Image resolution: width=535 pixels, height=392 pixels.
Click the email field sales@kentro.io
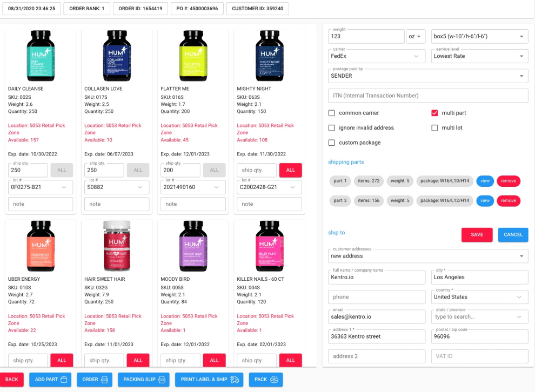click(x=377, y=316)
